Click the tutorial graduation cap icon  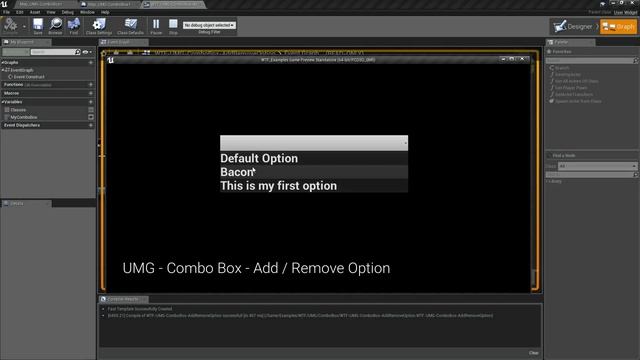(x=603, y=4)
